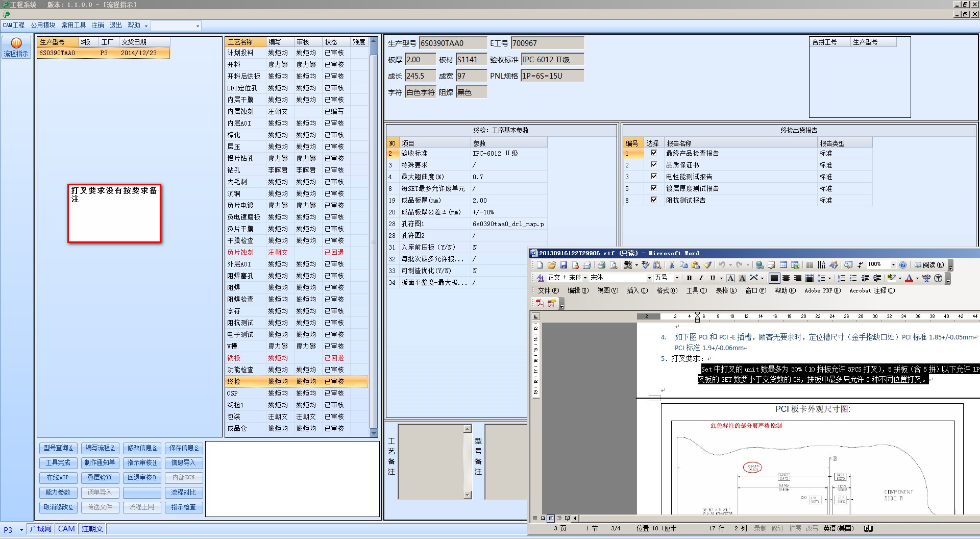
Task: Toggle checkbox for 镀层厚度测试报告
Action: (653, 188)
